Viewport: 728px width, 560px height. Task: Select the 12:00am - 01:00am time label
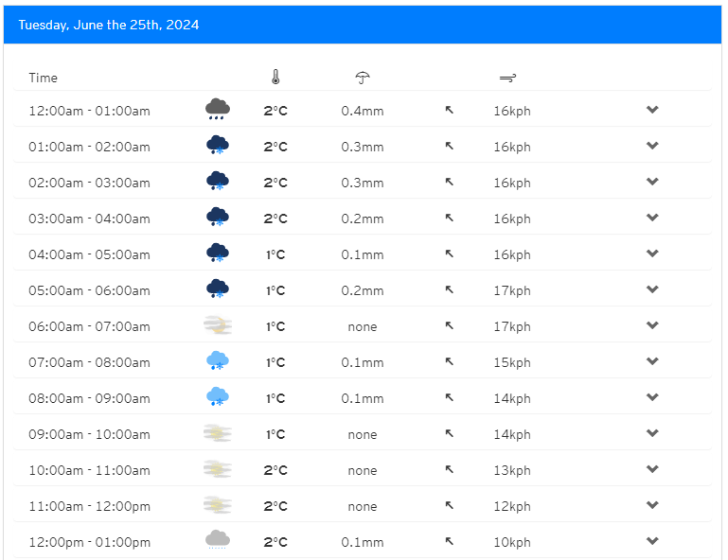[x=90, y=111]
